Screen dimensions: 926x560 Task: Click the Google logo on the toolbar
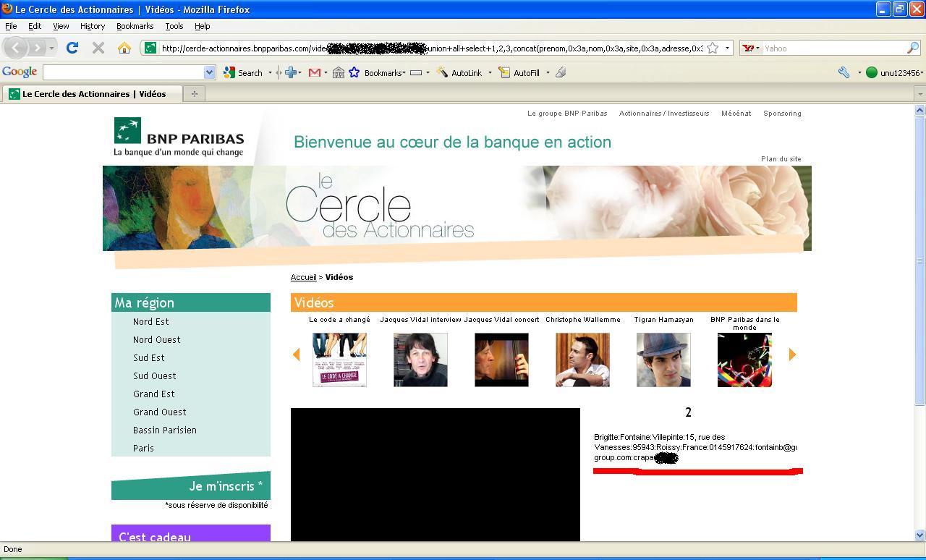point(20,72)
